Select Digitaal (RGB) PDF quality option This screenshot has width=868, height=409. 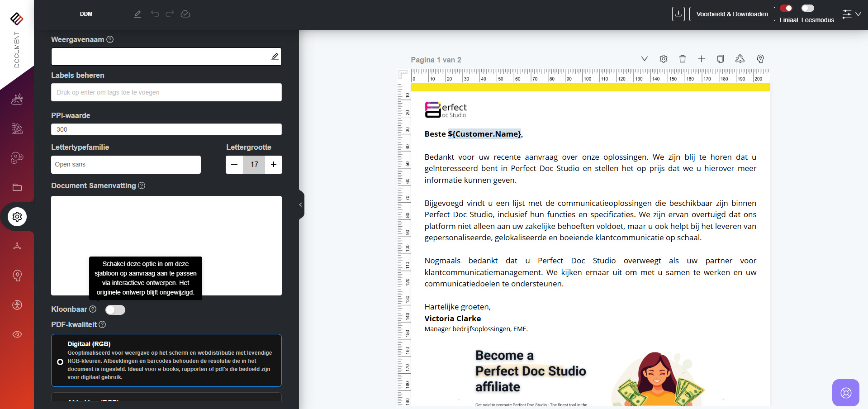coord(60,361)
